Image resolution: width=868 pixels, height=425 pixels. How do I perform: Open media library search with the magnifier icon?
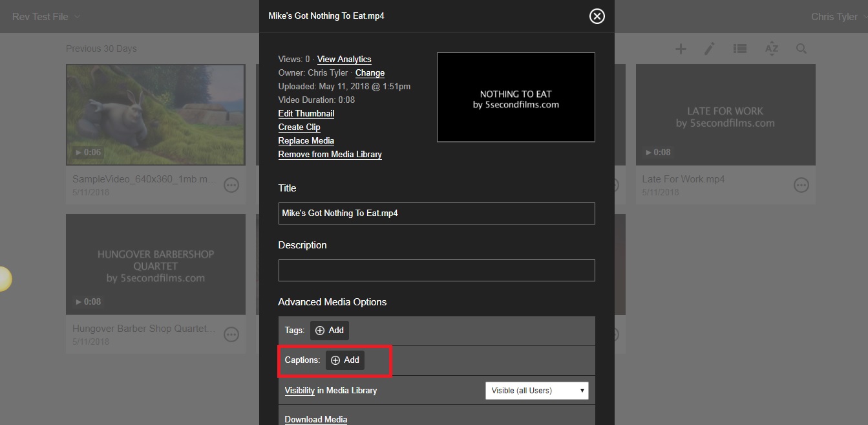[x=801, y=48]
